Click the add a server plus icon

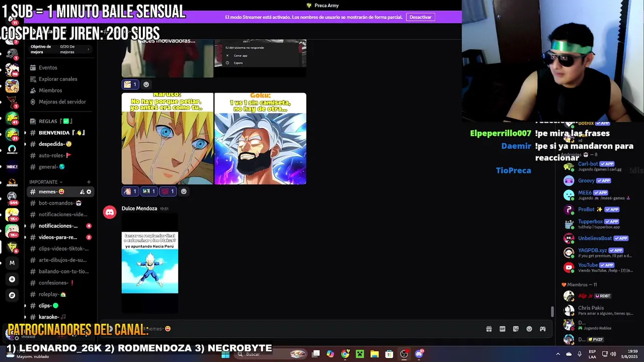click(x=12, y=279)
